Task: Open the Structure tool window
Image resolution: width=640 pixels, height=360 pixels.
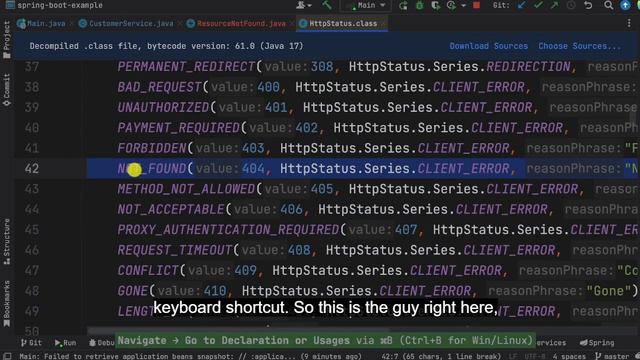Action: point(7,242)
